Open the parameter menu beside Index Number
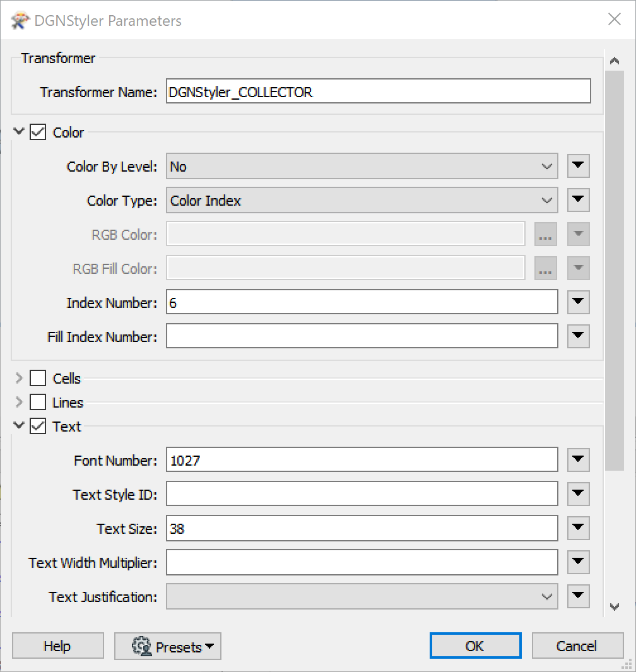This screenshot has width=636, height=672. click(578, 302)
